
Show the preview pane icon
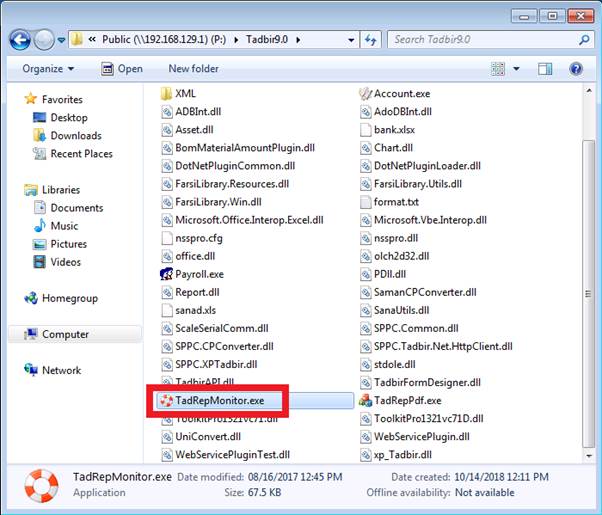545,69
